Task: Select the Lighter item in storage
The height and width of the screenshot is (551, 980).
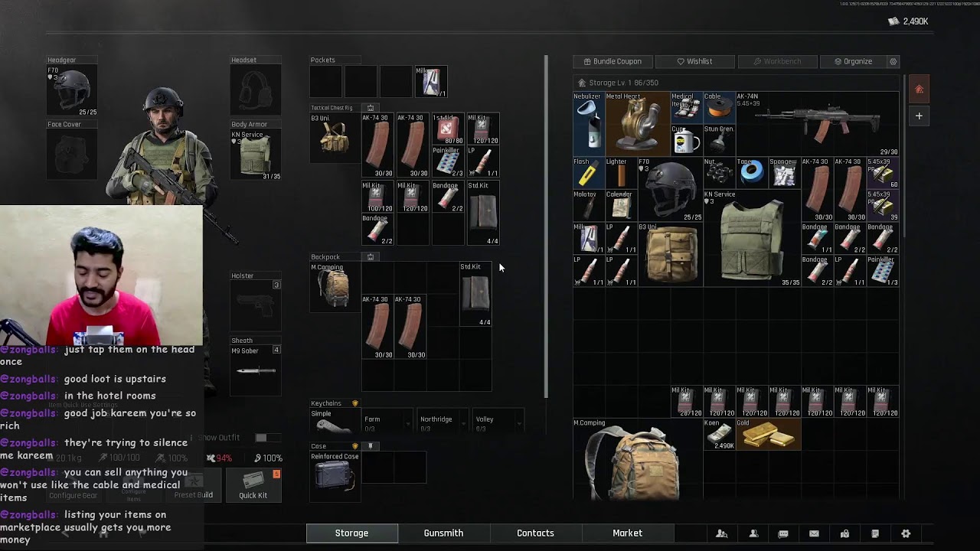Action: [x=621, y=173]
